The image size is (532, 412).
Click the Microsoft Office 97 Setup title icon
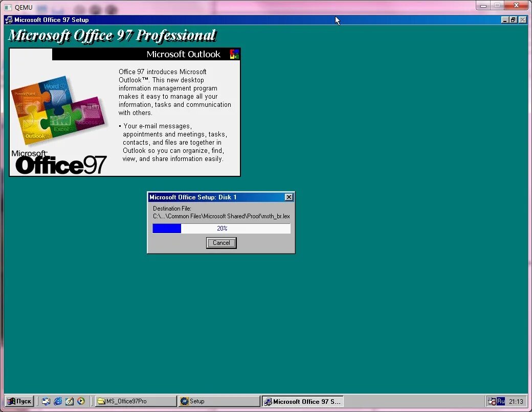(x=9, y=20)
